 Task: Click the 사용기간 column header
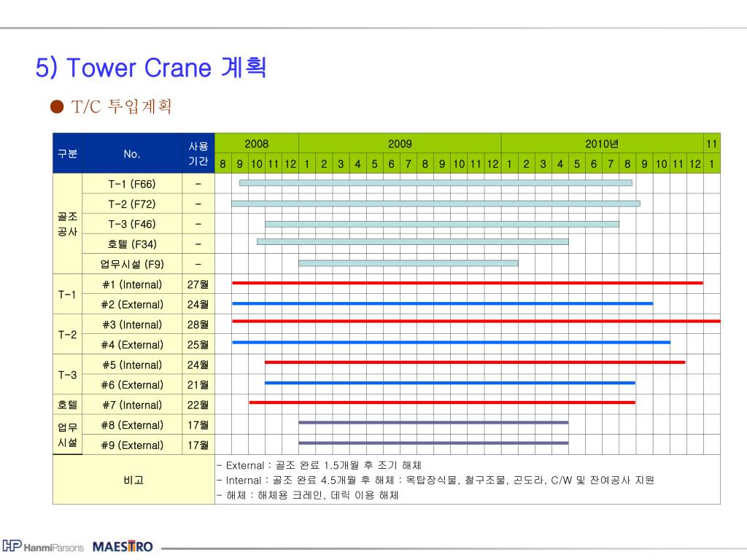point(198,153)
